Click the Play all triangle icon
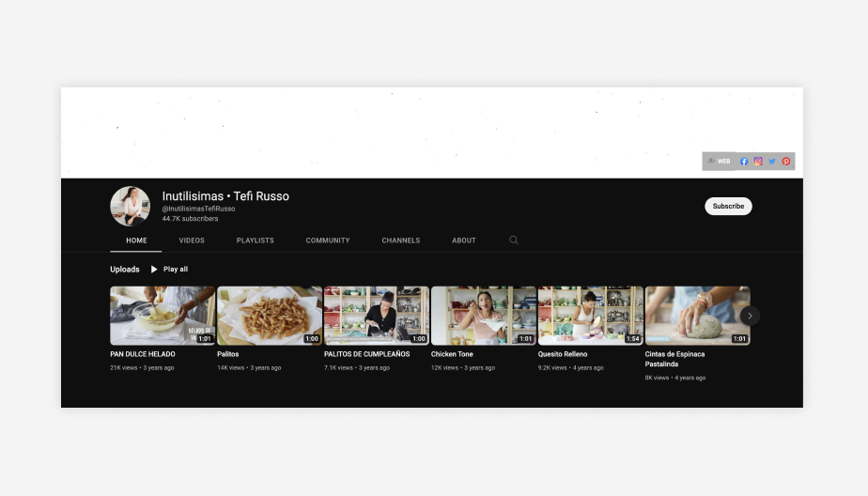 pos(154,269)
